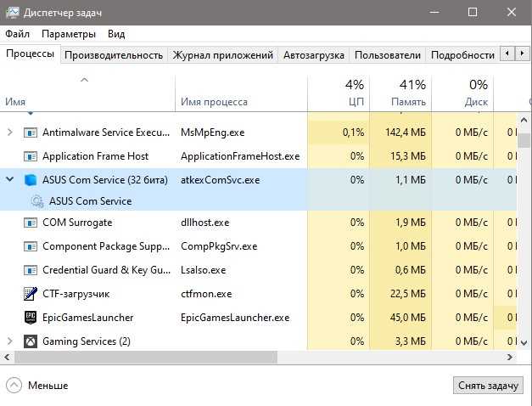Close the Диспетчер задач window
532x406 pixels.
[x=512, y=13]
